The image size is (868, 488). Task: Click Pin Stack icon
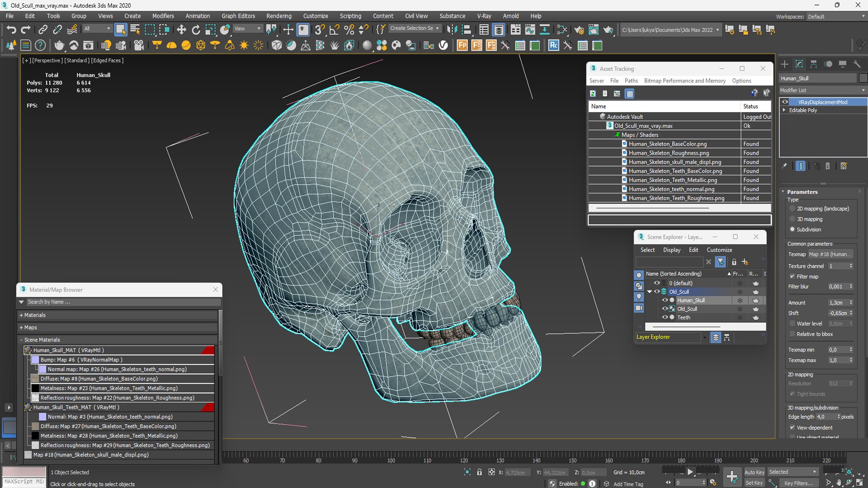click(784, 166)
